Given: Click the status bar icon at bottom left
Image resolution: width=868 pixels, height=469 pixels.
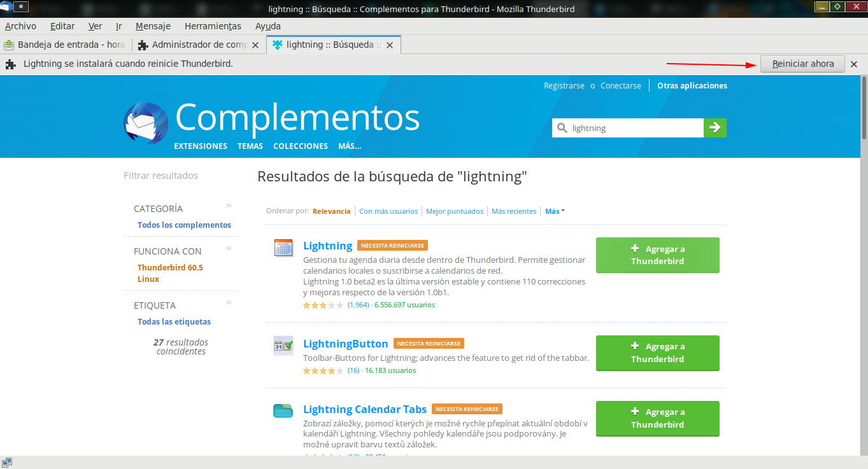Looking at the screenshot, I should point(7,462).
